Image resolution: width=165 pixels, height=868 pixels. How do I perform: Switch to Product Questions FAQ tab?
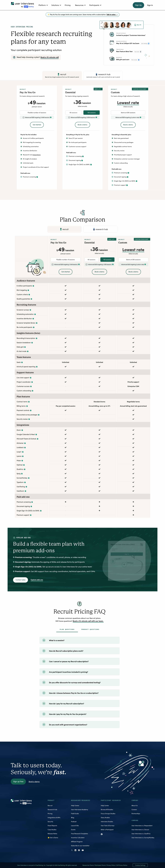coord(90,629)
